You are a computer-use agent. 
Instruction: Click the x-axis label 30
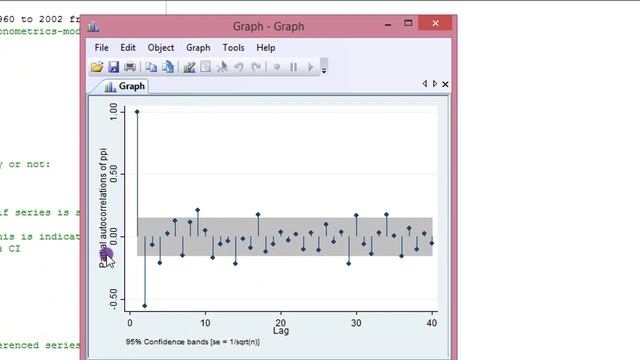coord(356,323)
